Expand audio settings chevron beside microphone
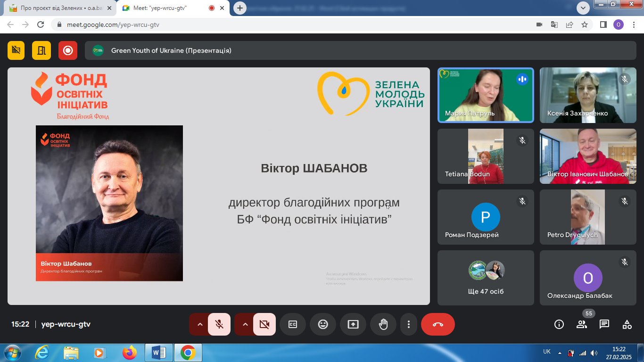644x362 pixels. (x=199, y=324)
